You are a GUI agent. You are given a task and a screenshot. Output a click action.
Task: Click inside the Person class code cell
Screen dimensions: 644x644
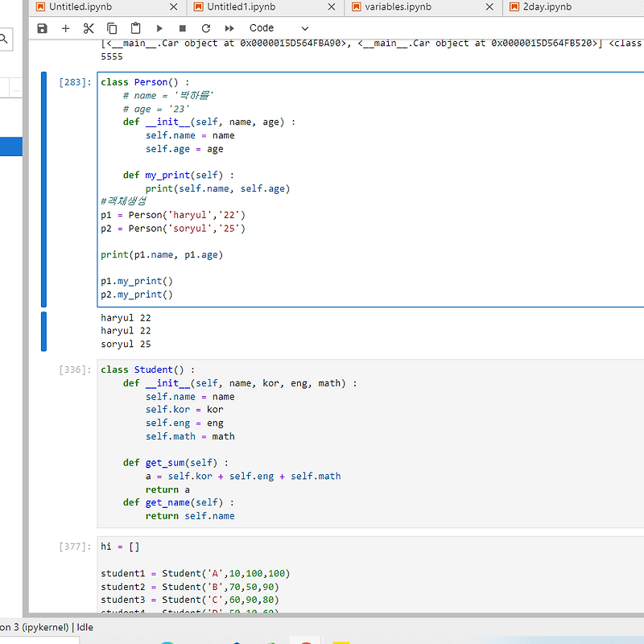click(x=370, y=189)
